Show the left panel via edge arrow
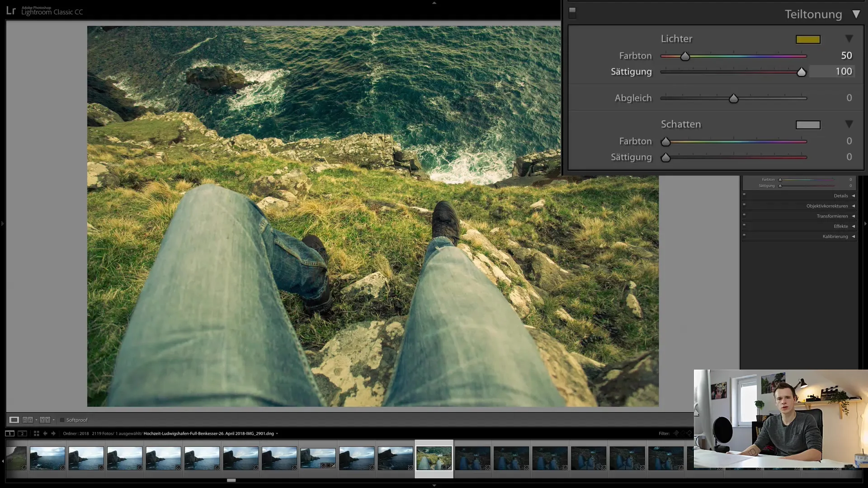868x488 pixels. pos(2,223)
